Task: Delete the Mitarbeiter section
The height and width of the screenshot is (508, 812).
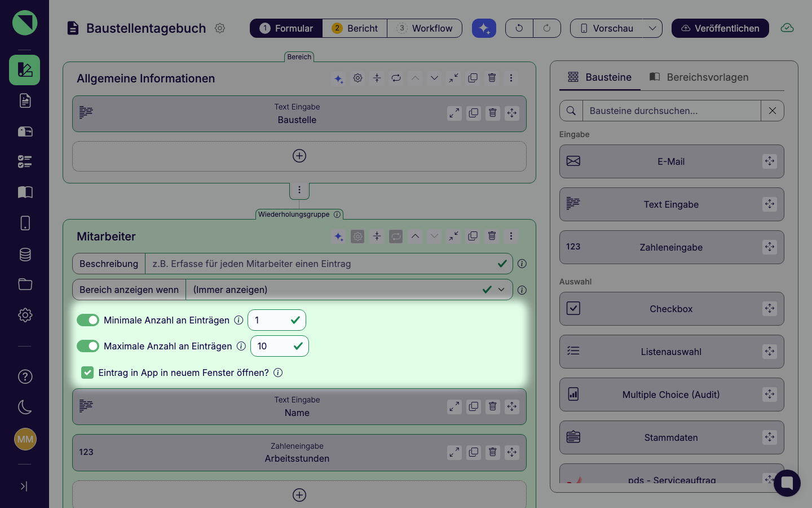Action: pos(492,236)
